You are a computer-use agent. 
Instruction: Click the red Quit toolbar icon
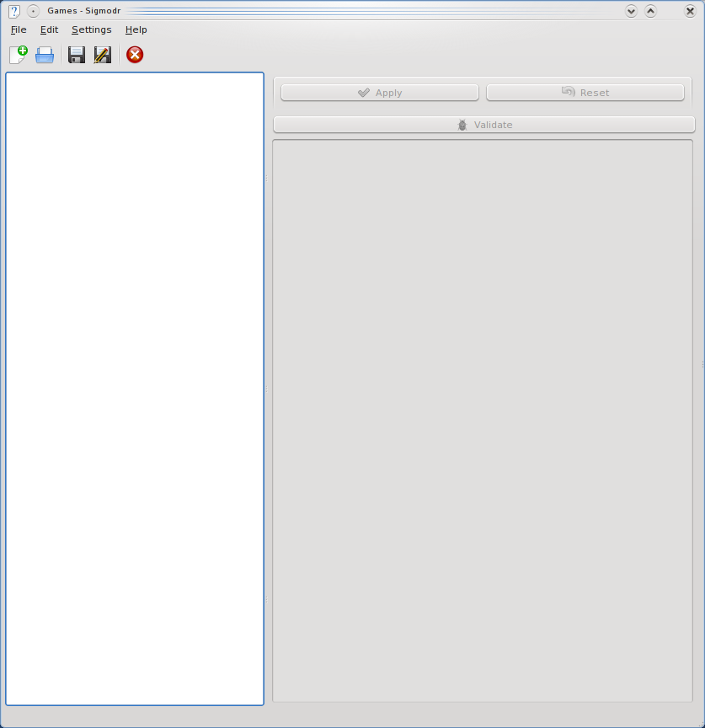[135, 55]
